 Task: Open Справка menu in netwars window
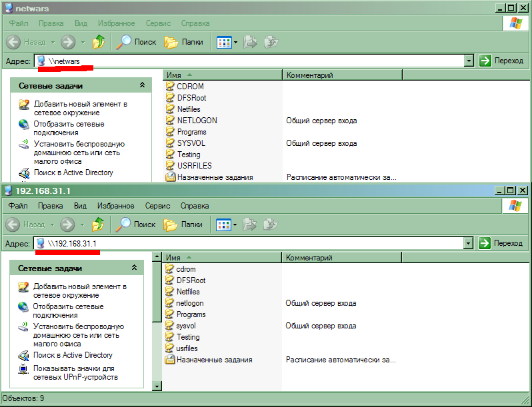click(195, 23)
